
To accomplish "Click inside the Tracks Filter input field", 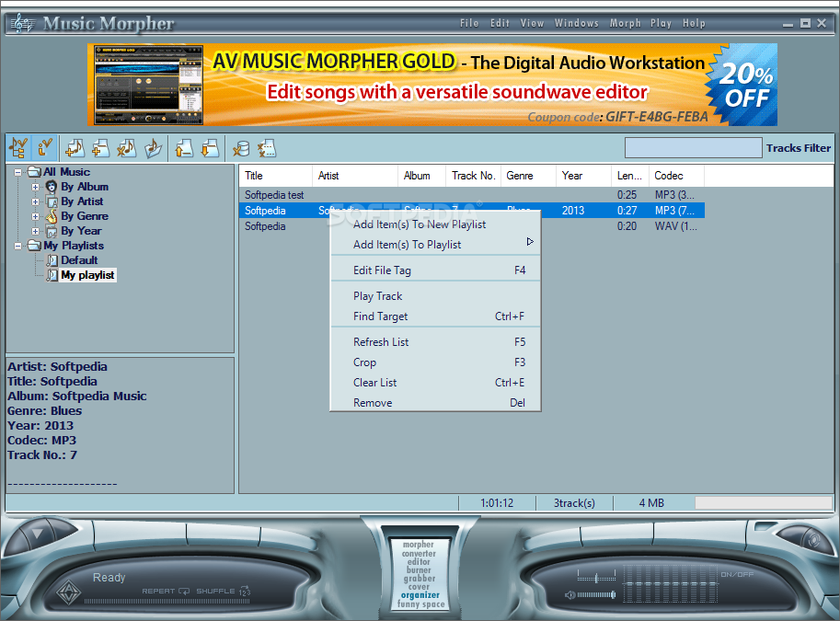I will (693, 148).
